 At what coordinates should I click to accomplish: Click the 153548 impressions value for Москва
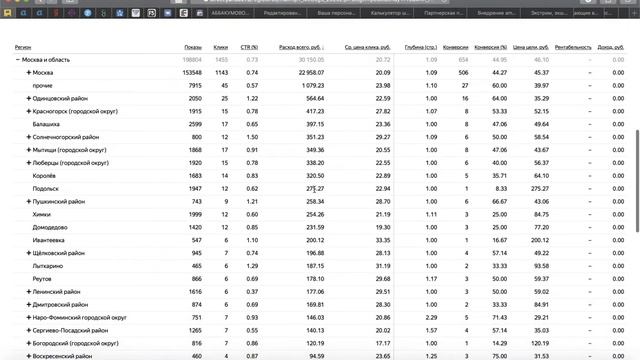[192, 73]
